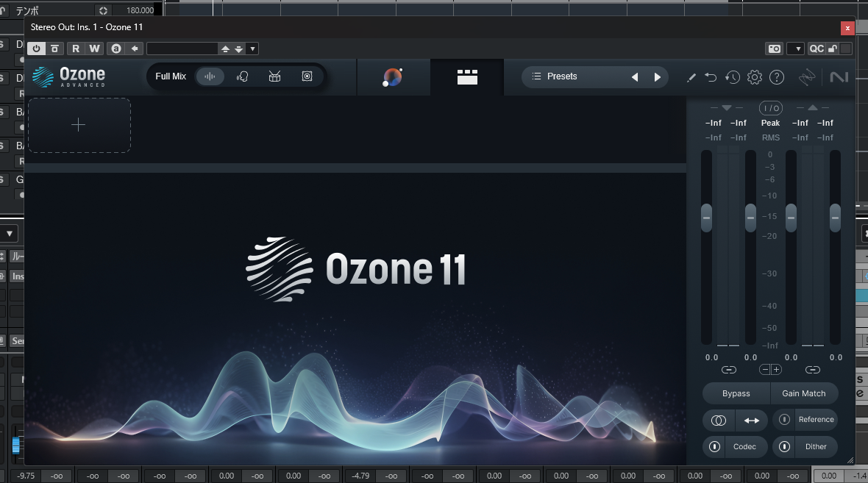Select the Full Mix waveform mode

210,76
